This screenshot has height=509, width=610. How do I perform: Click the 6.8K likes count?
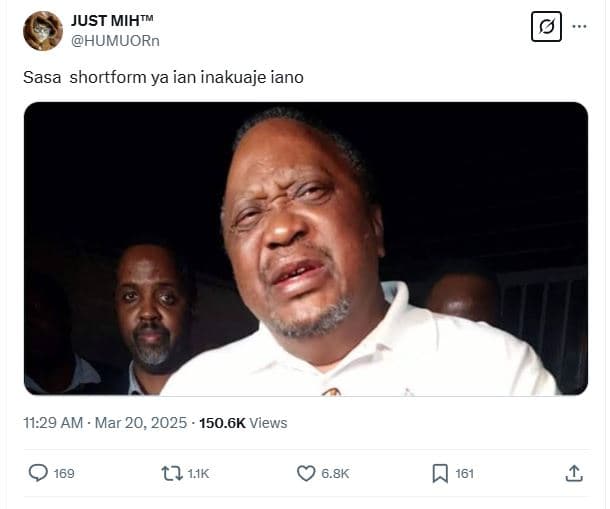[x=335, y=474]
